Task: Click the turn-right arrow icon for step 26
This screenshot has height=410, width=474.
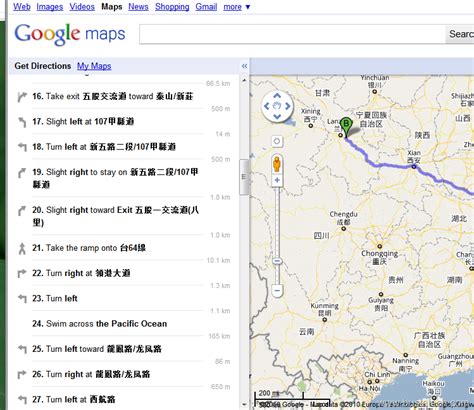Action: tap(22, 374)
